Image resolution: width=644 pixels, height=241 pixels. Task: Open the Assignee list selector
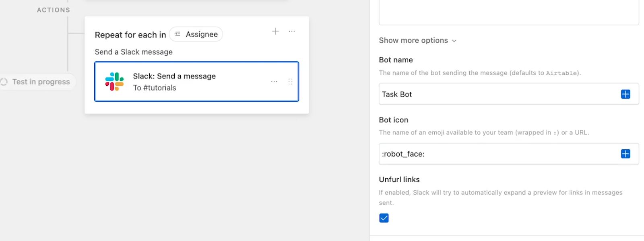[x=196, y=34]
